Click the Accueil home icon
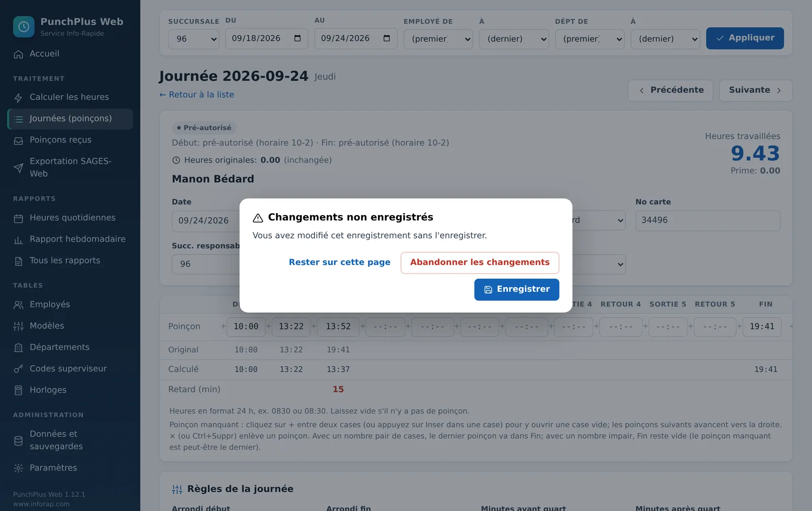The image size is (812, 511). coord(18,54)
